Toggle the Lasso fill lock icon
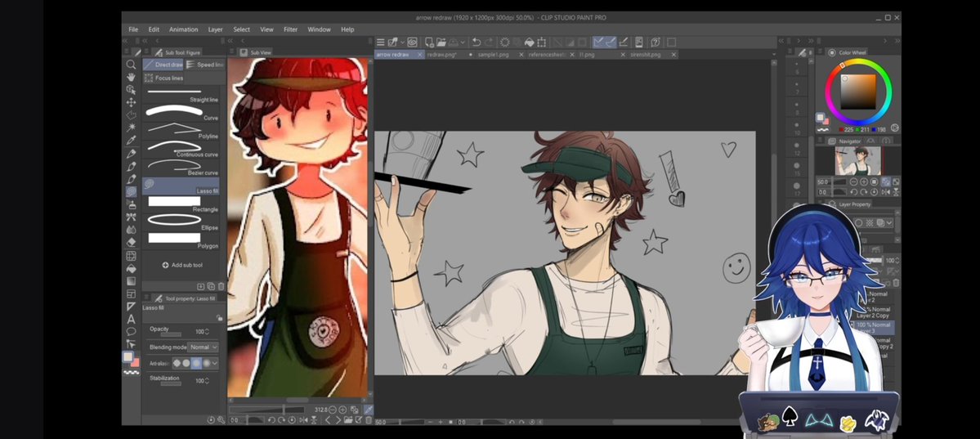 point(219,318)
